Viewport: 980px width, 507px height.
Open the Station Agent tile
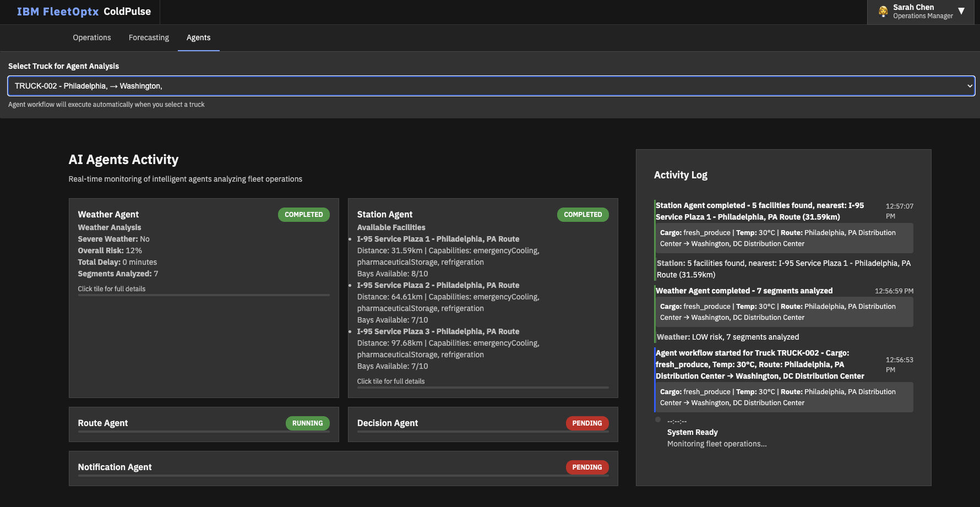(x=483, y=298)
